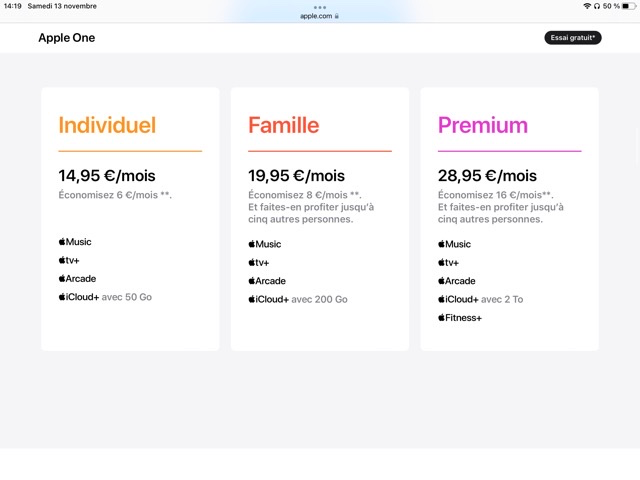640x480 pixels.
Task: Tap 'avec 2 To' storage text
Action: tap(502, 300)
